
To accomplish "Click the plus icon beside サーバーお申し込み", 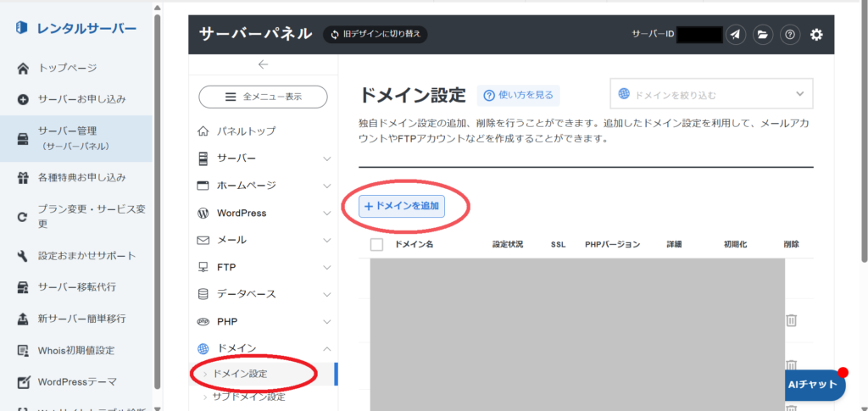I will (23, 100).
